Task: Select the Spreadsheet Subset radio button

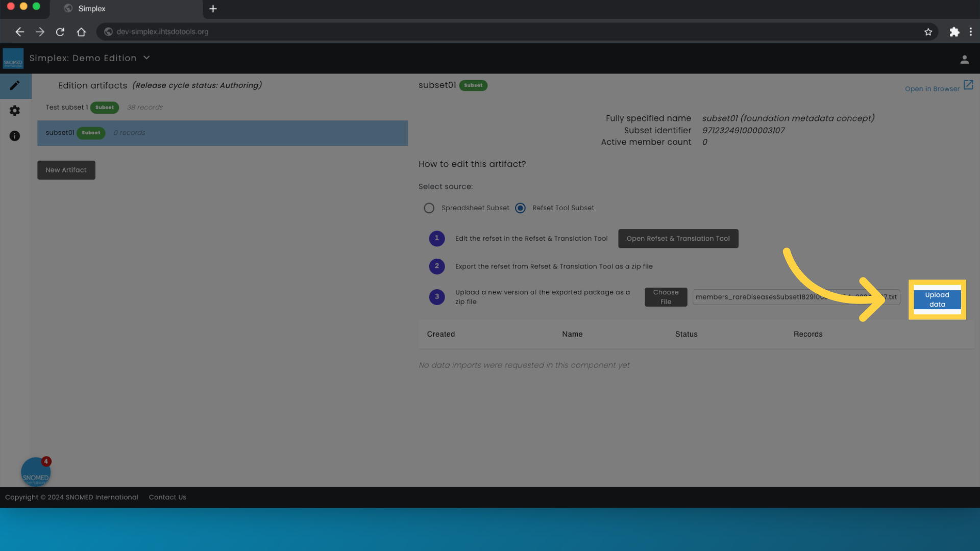Action: [x=428, y=208]
